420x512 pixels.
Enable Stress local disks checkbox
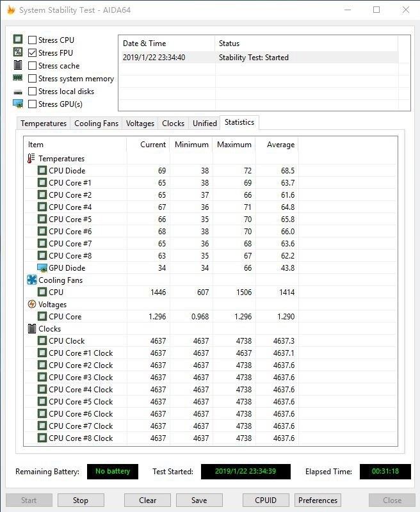point(33,91)
